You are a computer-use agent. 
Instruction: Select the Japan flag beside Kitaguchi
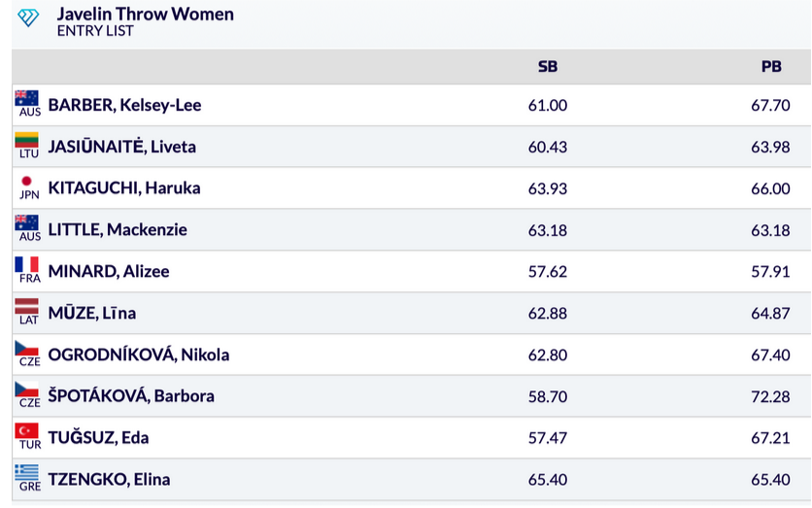[x=27, y=181]
